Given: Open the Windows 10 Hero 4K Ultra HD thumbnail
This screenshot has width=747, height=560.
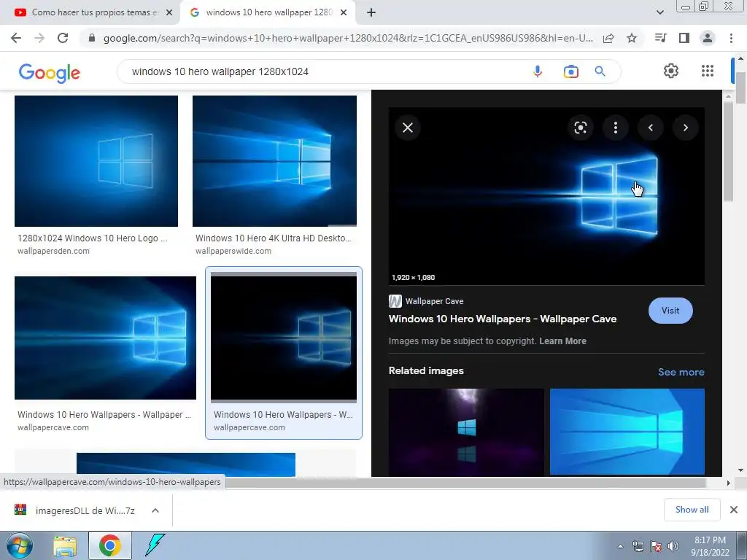Looking at the screenshot, I should (x=274, y=161).
